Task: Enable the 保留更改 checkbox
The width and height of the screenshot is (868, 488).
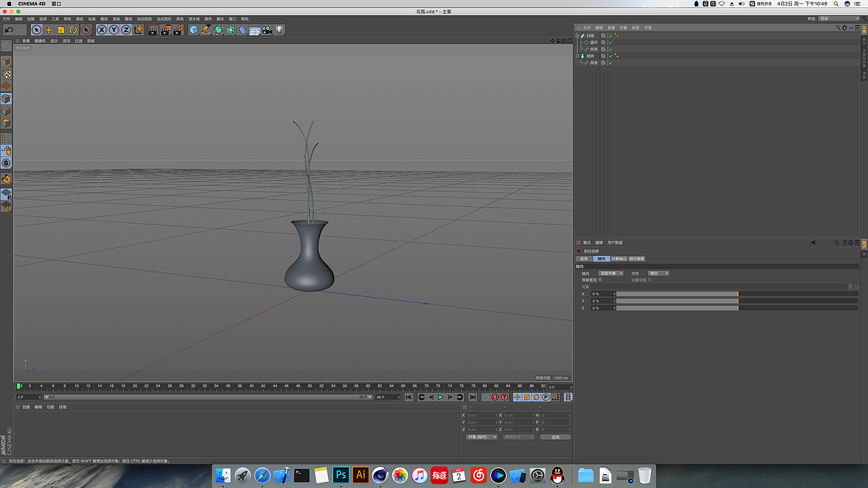Action: [x=600, y=279]
